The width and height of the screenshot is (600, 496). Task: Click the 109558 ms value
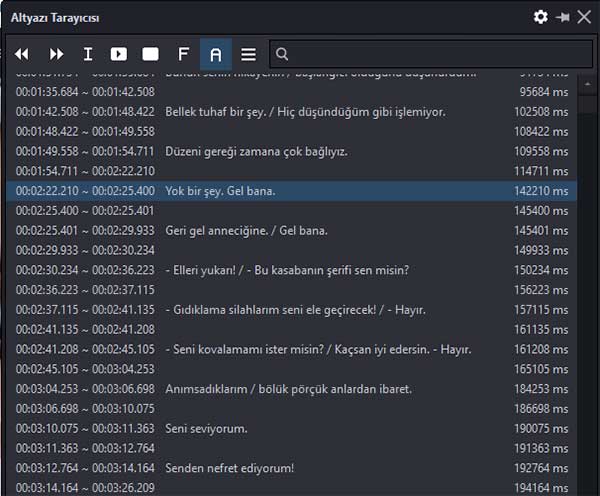coord(541,152)
